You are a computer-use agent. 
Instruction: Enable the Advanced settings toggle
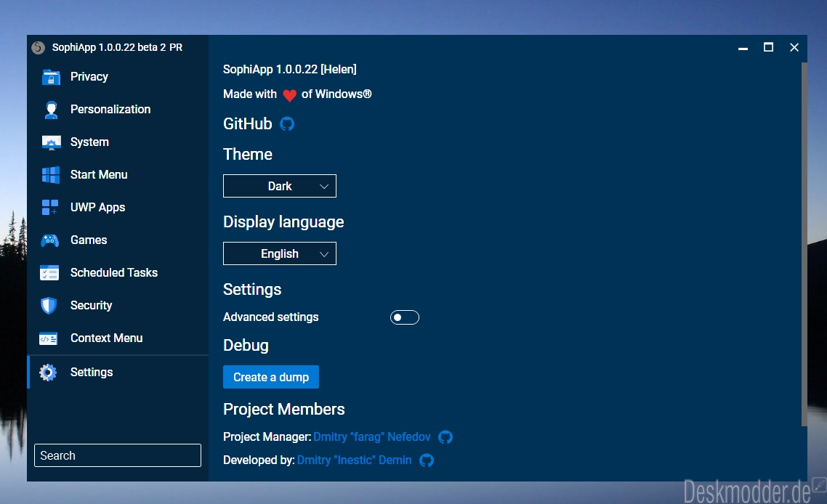click(405, 317)
